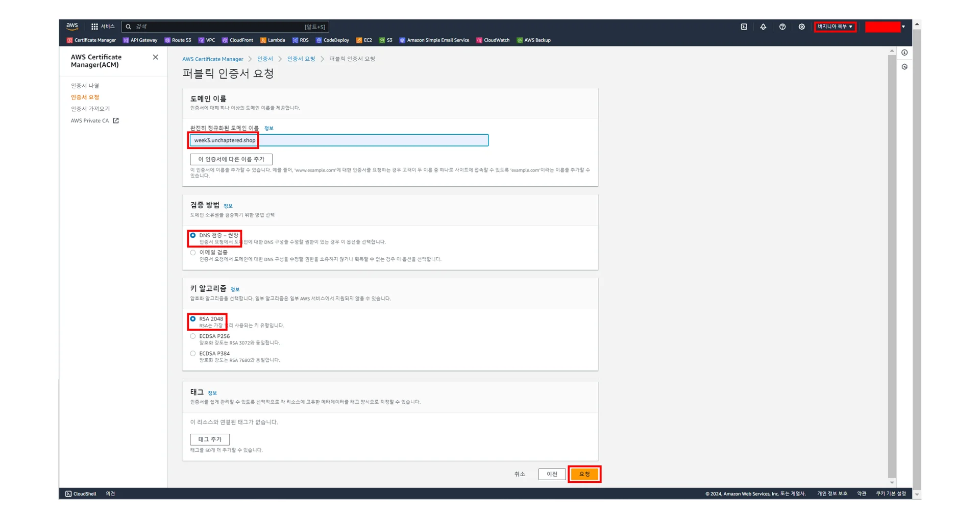Open CodeDeploy bookmark
Screen dimensions: 980x519
332,40
